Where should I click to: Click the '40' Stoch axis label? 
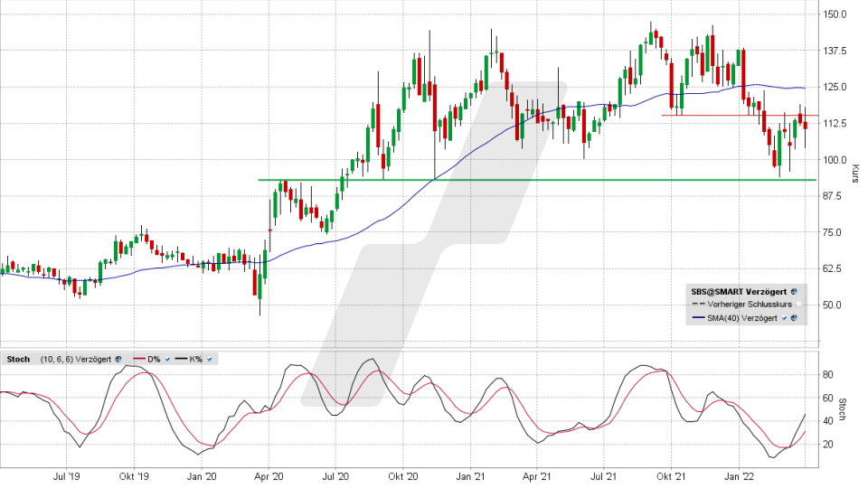pos(828,421)
